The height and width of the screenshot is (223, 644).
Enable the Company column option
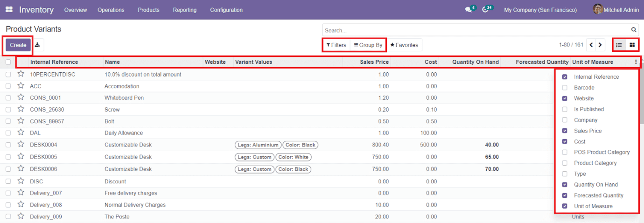pos(565,120)
